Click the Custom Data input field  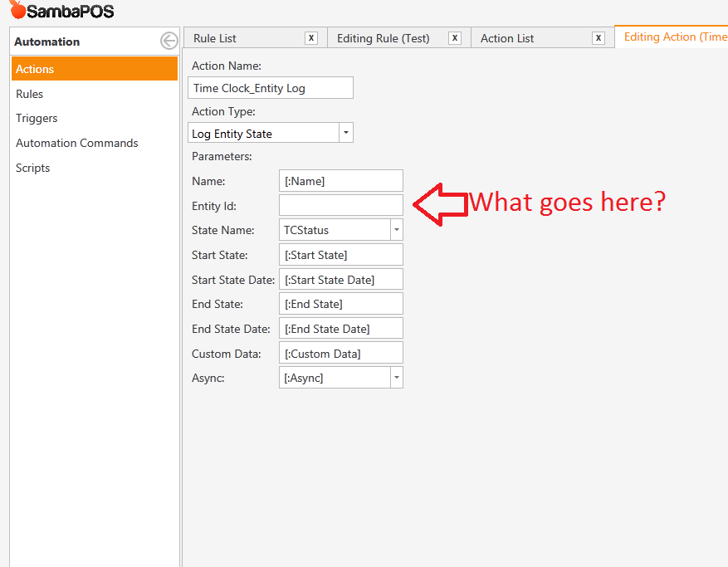pos(340,353)
